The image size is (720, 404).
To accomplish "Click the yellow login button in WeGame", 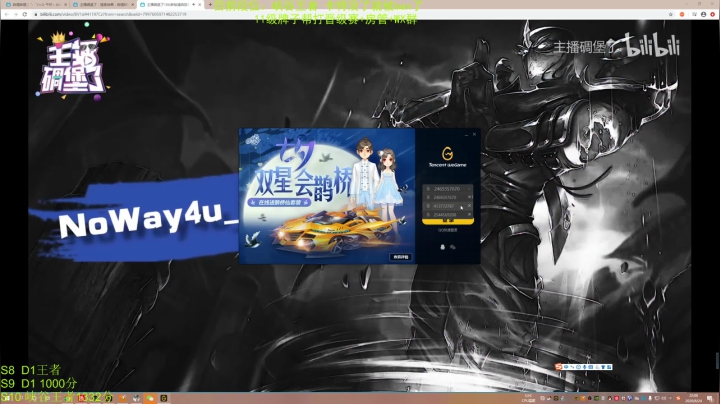I will point(448,221).
